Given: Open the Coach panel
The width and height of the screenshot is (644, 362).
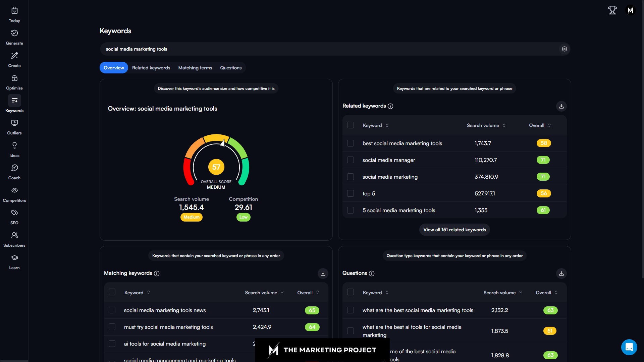Looking at the screenshot, I should pyautogui.click(x=14, y=172).
